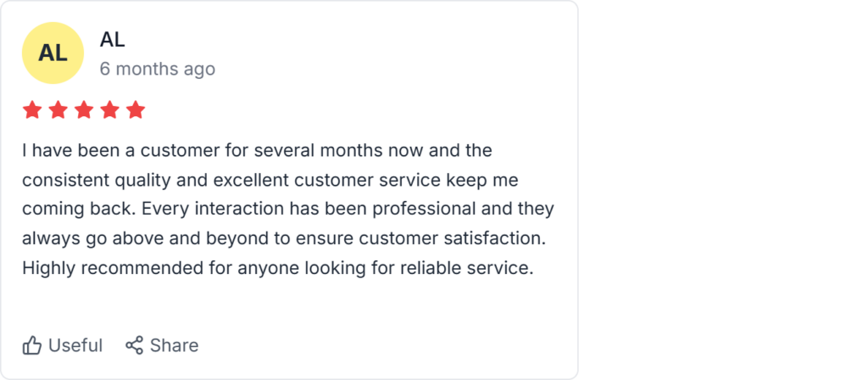The image size is (868, 380).
Task: Select the second rating star
Action: [x=58, y=110]
